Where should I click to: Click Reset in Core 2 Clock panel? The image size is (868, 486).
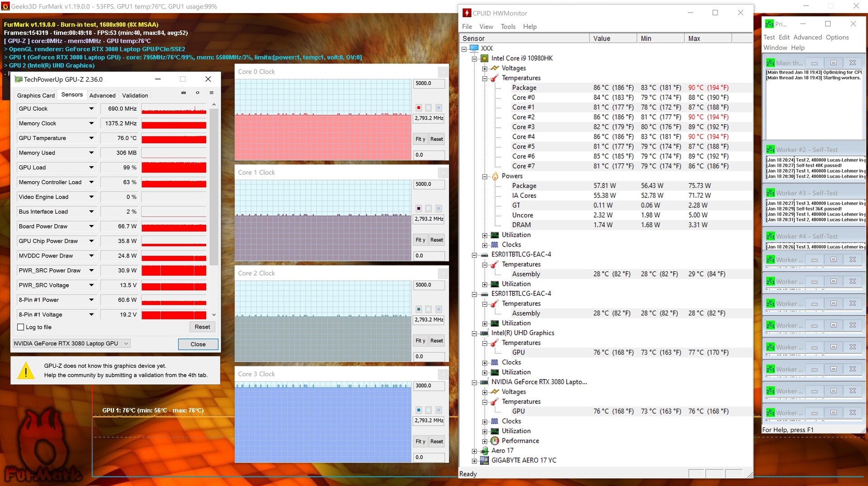436,341
